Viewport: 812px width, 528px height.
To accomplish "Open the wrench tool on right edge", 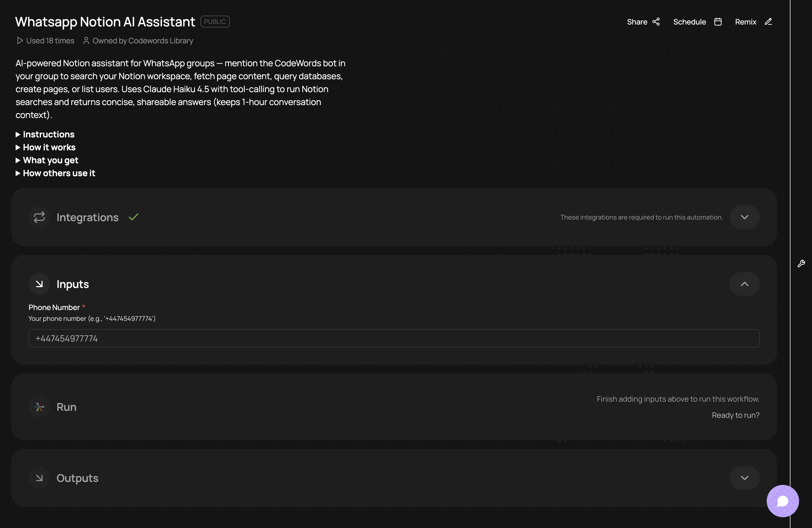I will (801, 263).
